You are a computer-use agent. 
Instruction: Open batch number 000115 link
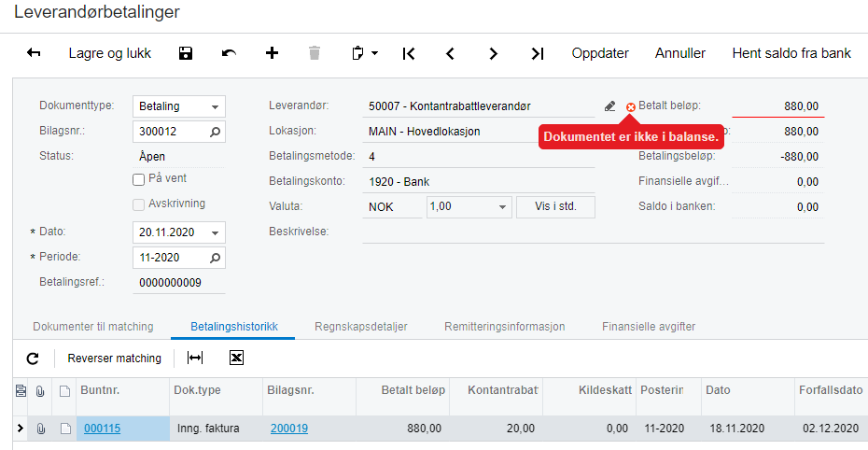(x=102, y=429)
